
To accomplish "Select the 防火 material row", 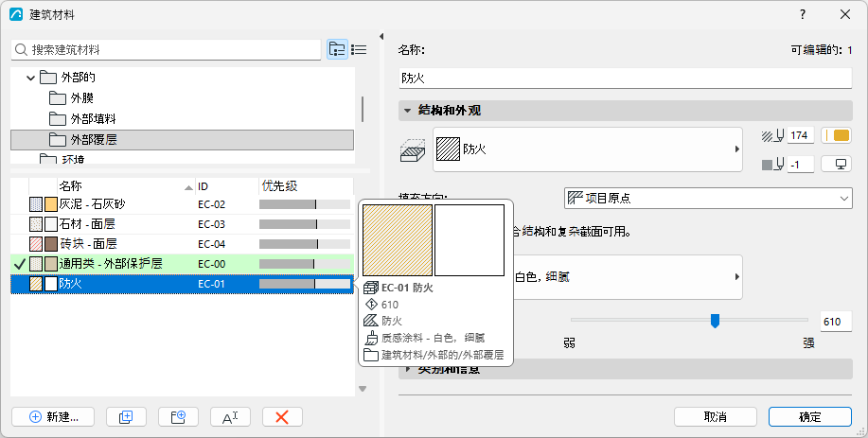I will pyautogui.click(x=182, y=284).
